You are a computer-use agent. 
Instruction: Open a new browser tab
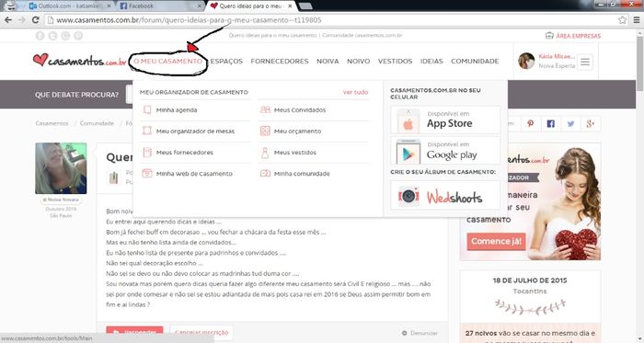tap(305, 6)
